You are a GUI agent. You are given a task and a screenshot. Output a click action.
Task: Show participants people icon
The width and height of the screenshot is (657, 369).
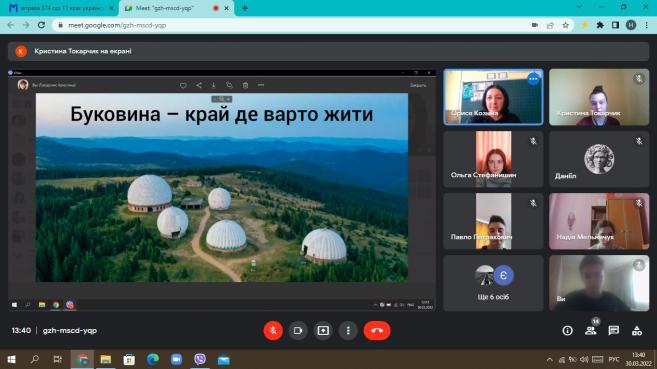pyautogui.click(x=591, y=331)
